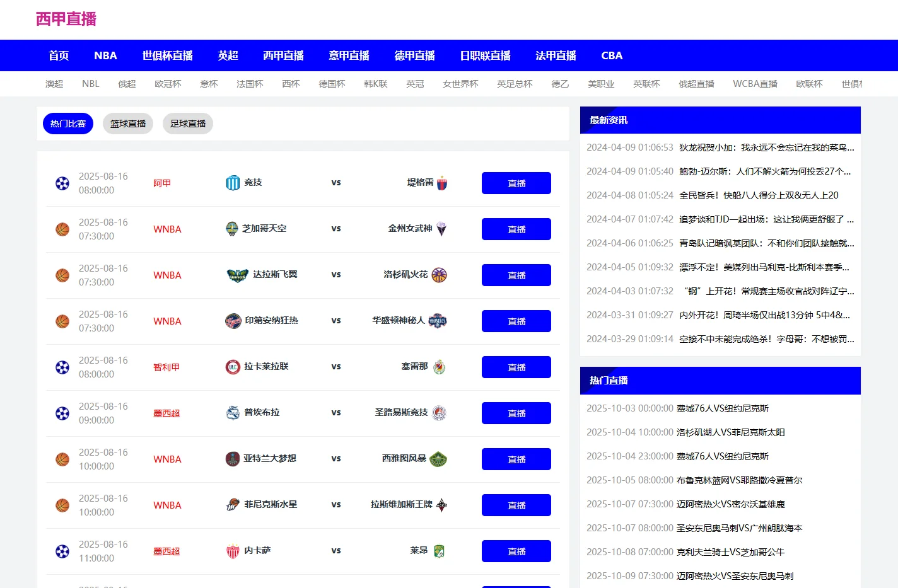Click the 华盛顿神秘人 team logo
The height and width of the screenshot is (588, 898).
pos(438,321)
